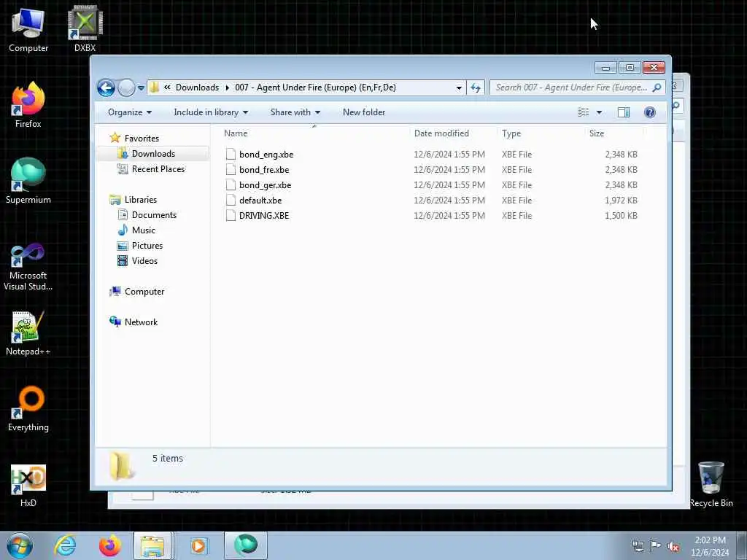
Task: Toggle the preview pane button
Action: click(624, 112)
